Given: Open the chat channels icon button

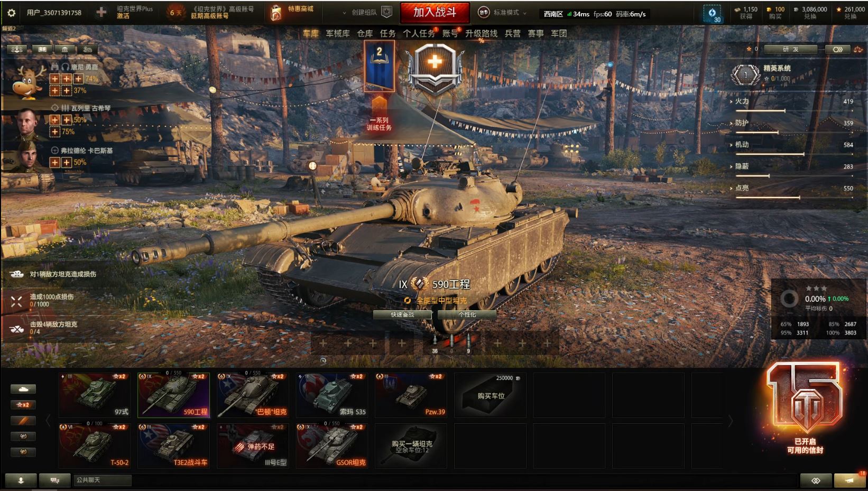Looking at the screenshot, I should pyautogui.click(x=55, y=480).
